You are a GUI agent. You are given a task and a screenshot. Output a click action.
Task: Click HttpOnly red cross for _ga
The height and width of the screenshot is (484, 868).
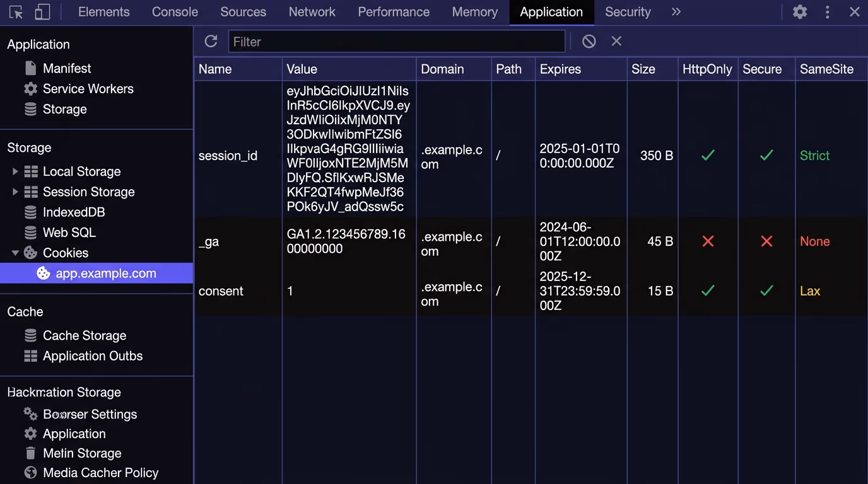click(708, 241)
